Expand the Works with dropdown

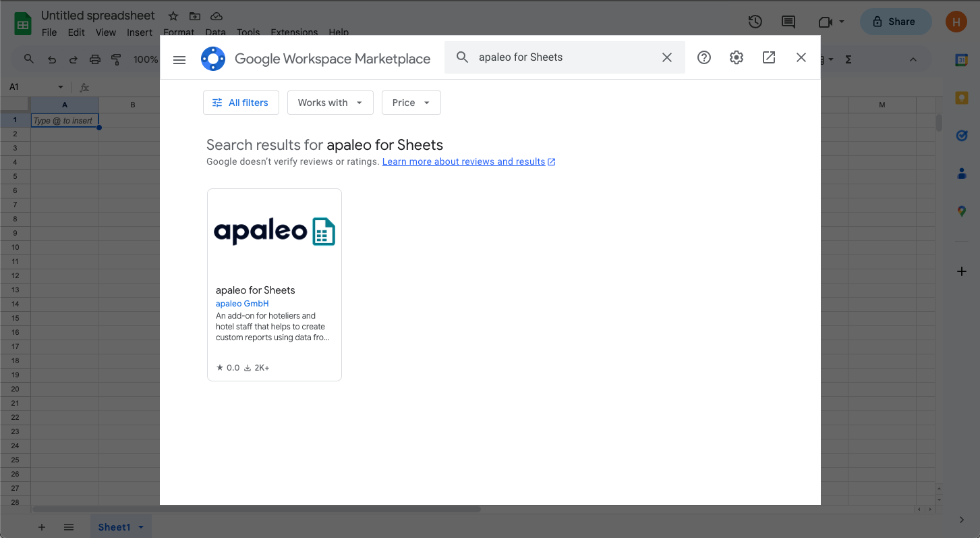pos(330,103)
